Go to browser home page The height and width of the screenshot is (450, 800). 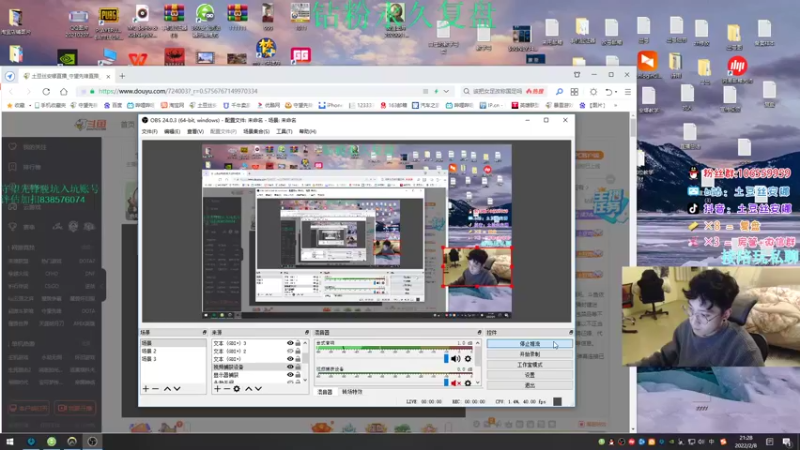(63, 91)
